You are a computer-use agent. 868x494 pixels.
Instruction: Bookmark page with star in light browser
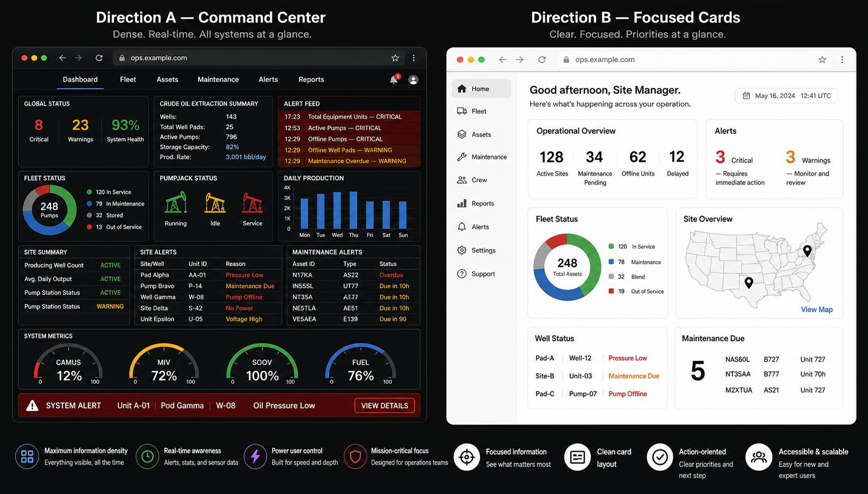822,60
